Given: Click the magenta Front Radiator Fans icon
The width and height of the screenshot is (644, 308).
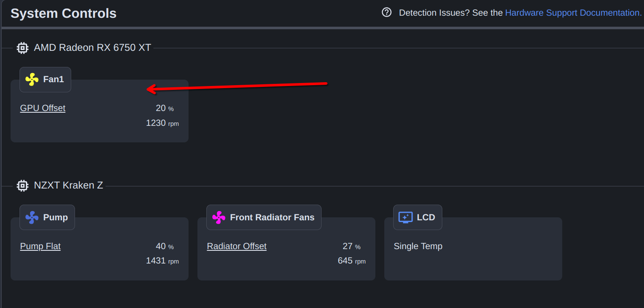Looking at the screenshot, I should coord(219,217).
